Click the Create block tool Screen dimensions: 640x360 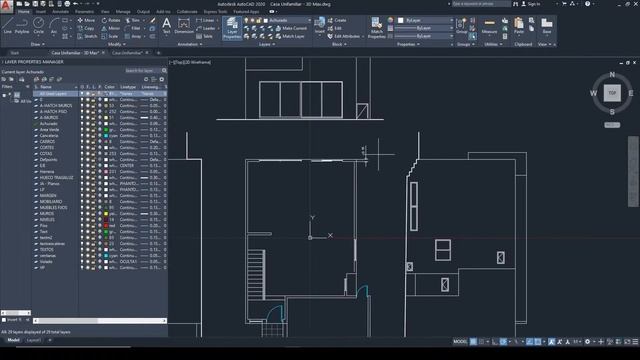(x=337, y=20)
